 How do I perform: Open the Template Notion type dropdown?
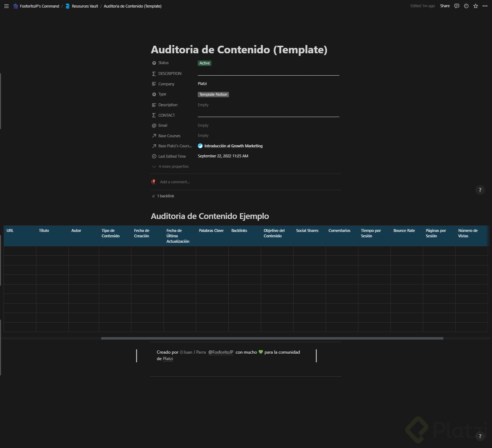coord(214,94)
